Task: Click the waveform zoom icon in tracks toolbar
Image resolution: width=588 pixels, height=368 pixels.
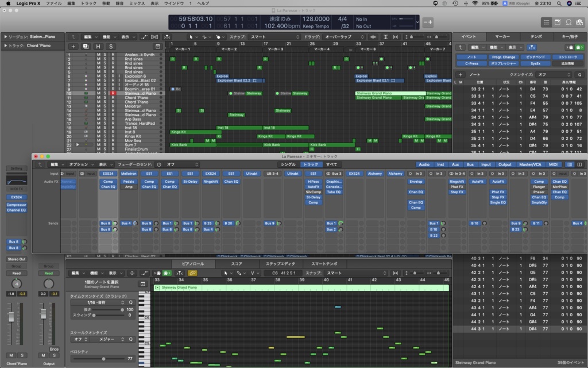Action: [373, 37]
